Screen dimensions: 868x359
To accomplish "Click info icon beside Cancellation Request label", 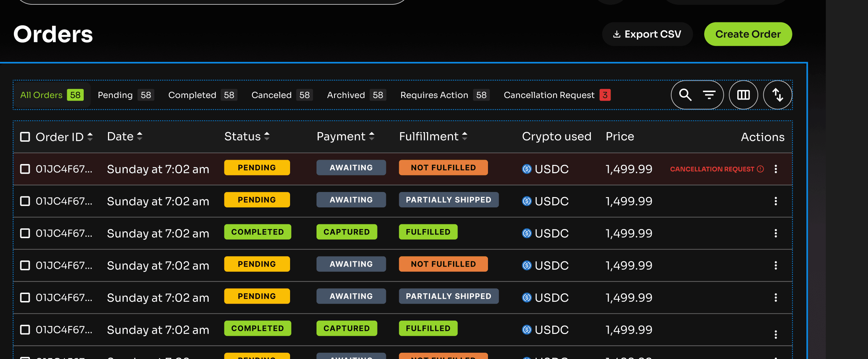I will [760, 169].
